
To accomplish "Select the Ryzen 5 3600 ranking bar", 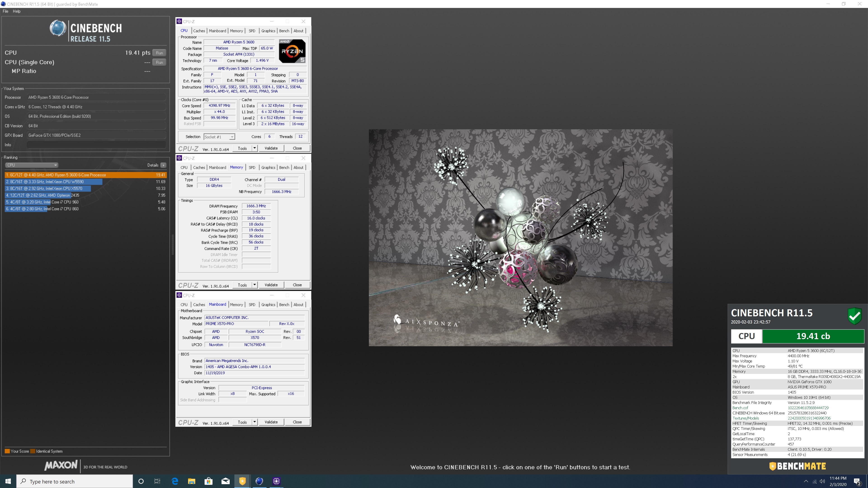I will (86, 175).
